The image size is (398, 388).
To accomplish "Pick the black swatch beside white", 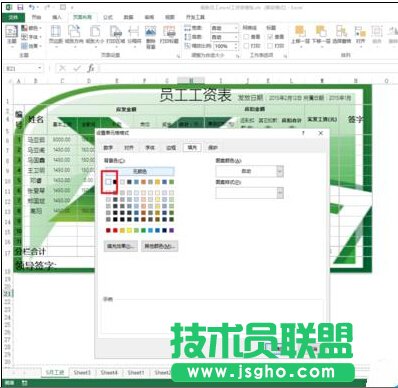I will [115, 182].
